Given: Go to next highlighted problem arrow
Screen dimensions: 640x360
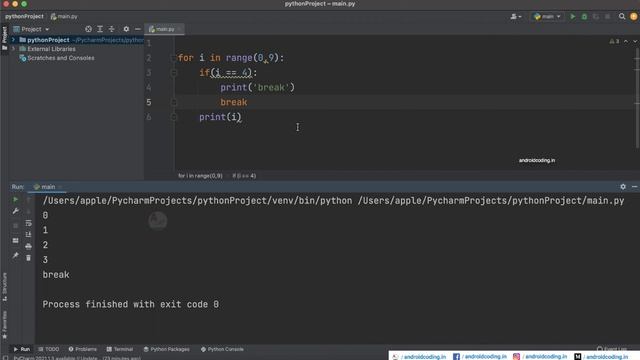Looking at the screenshot, I should pyautogui.click(x=635, y=41).
